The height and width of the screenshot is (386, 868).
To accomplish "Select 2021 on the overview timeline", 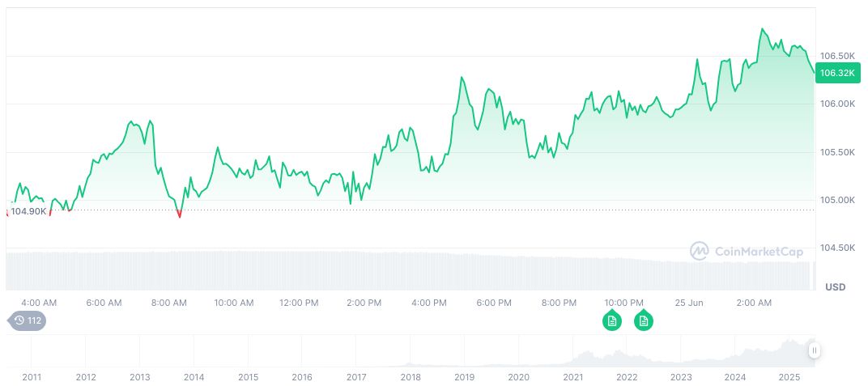I will [x=572, y=377].
